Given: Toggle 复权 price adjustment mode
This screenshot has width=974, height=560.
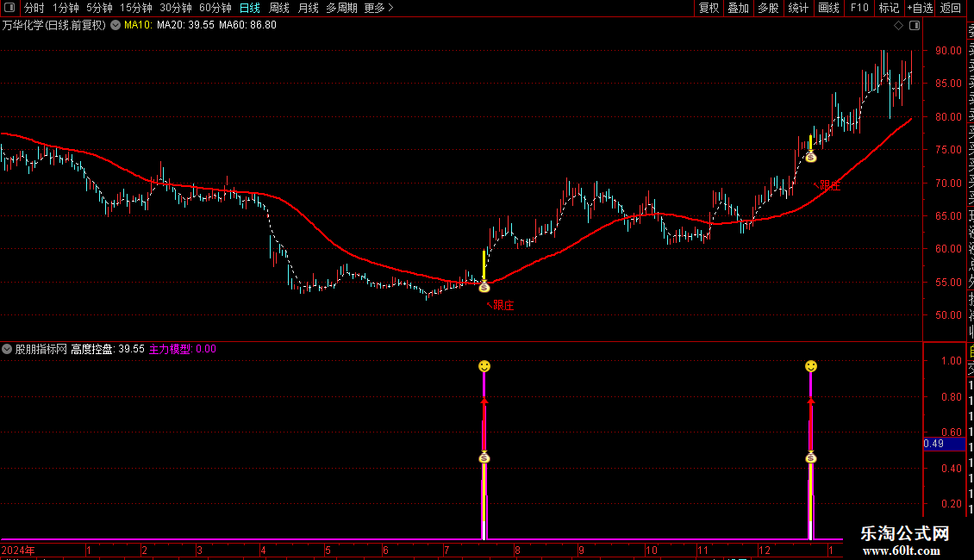Looking at the screenshot, I should coord(709,8).
